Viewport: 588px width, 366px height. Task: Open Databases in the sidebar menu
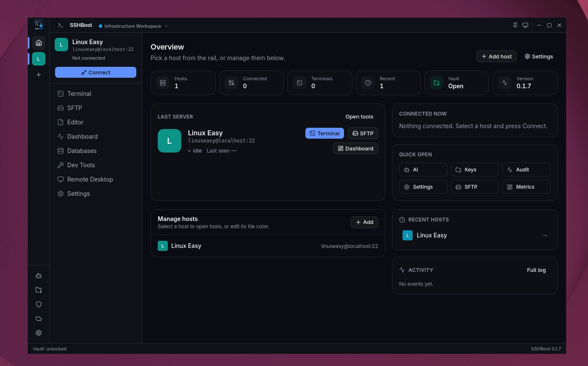coord(95,151)
